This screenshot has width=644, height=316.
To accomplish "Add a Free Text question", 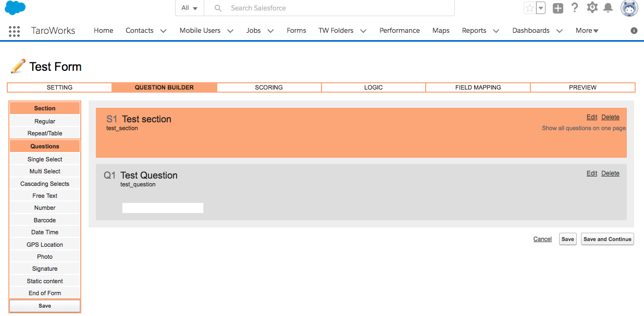I will [x=45, y=196].
